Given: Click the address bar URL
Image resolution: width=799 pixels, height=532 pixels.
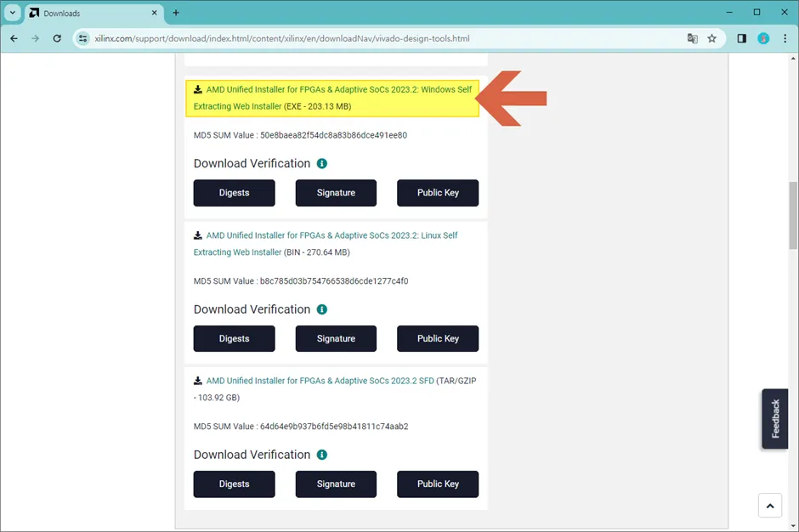Looking at the screenshot, I should click(282, 38).
